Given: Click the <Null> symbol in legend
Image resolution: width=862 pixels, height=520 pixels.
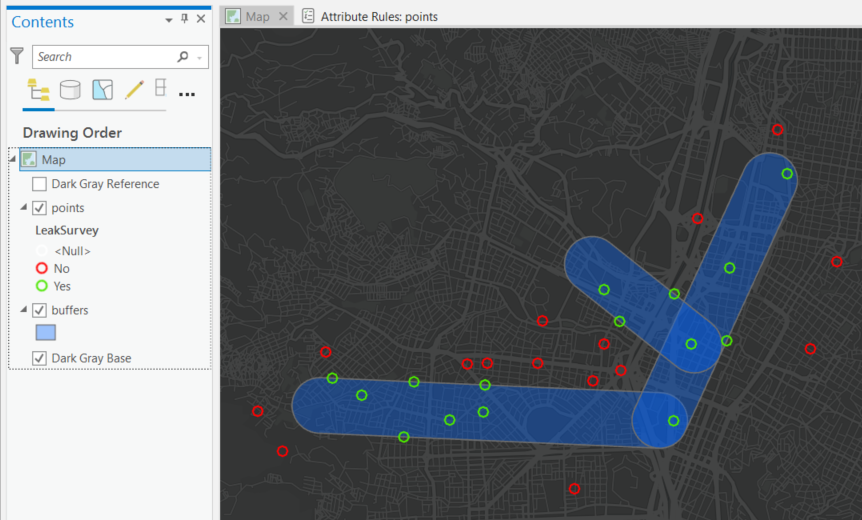Looking at the screenshot, I should (42, 251).
